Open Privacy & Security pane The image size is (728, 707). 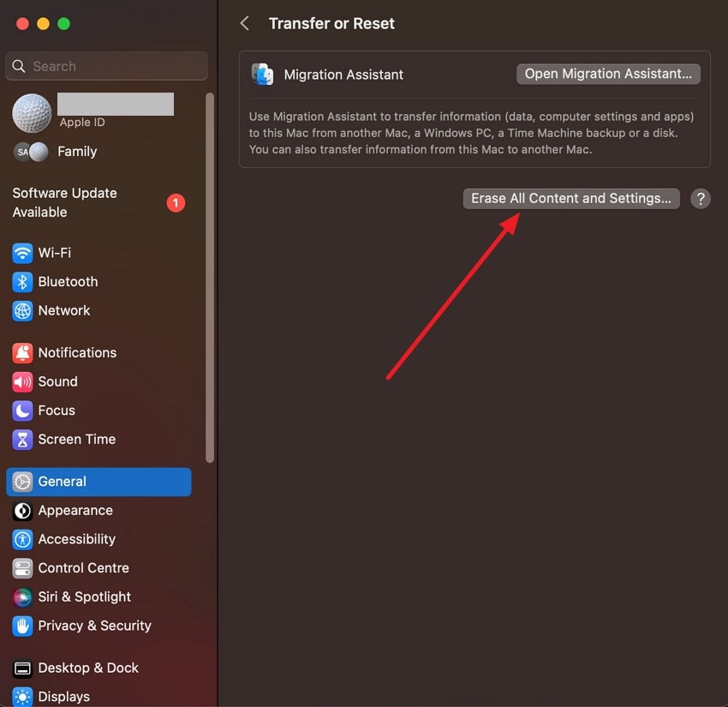pyautogui.click(x=98, y=626)
